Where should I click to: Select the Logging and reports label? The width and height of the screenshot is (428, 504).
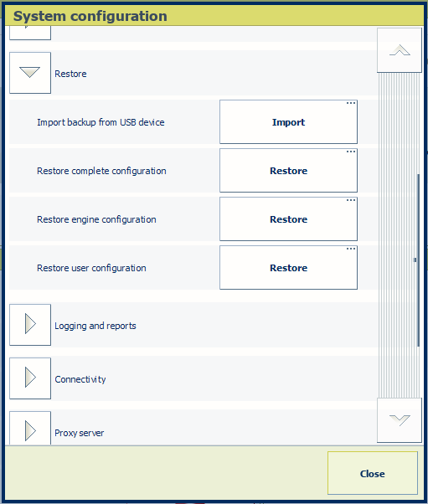(95, 326)
